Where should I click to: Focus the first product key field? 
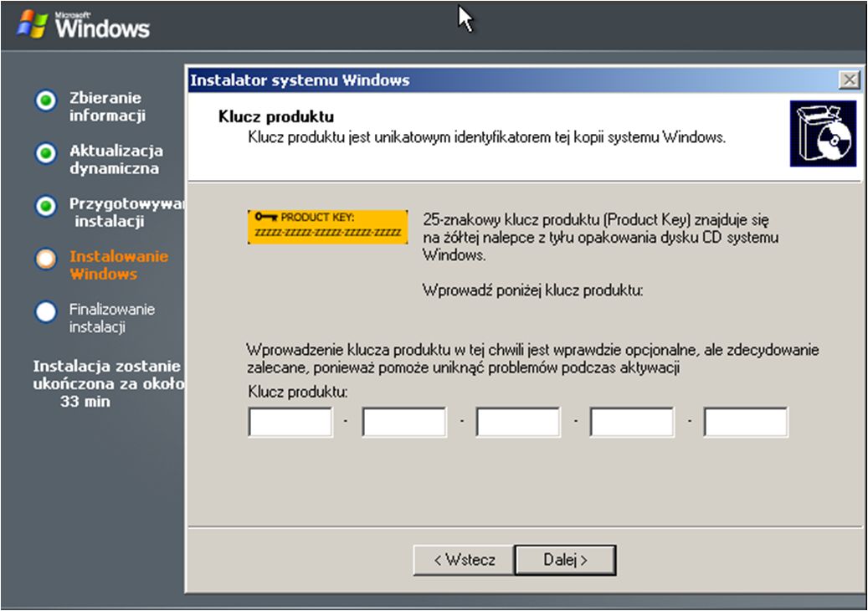coord(290,423)
